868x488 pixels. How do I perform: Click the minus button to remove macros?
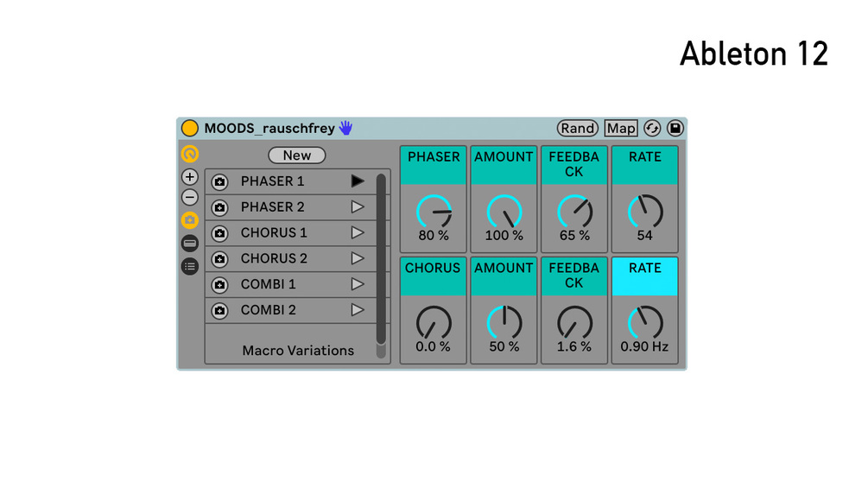pyautogui.click(x=190, y=198)
